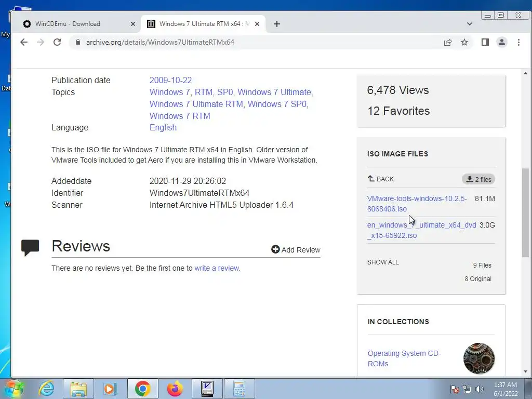
Task: Click write a review link
Action: (217, 268)
